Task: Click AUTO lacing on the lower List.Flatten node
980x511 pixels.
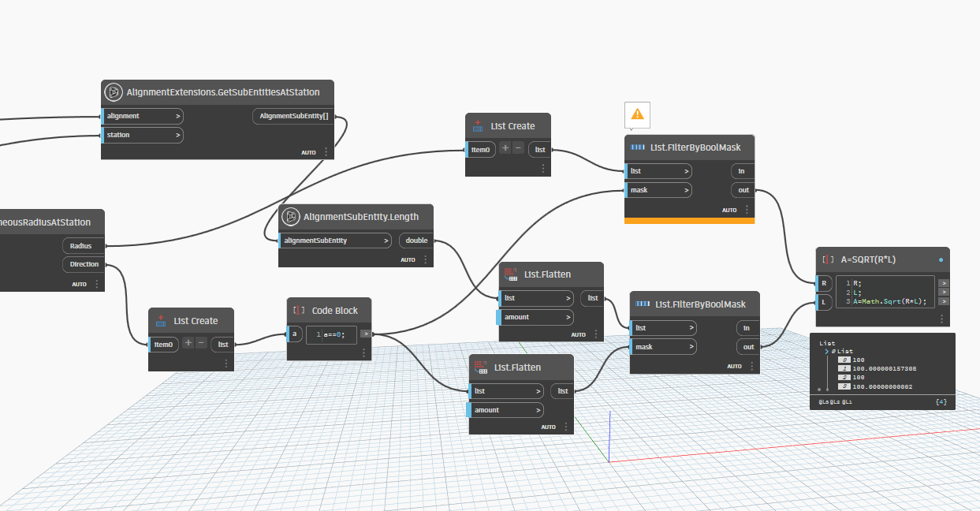Action: point(550,427)
